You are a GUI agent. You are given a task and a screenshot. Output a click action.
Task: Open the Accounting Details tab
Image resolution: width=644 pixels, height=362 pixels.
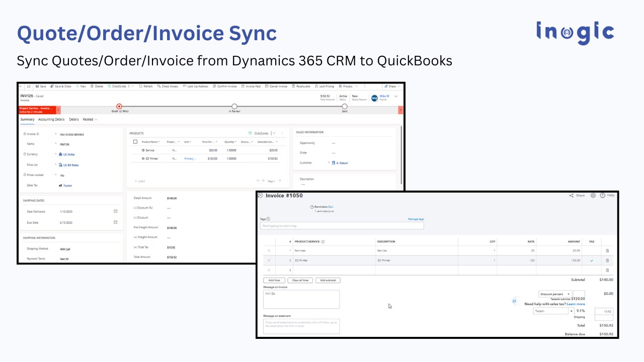click(51, 120)
